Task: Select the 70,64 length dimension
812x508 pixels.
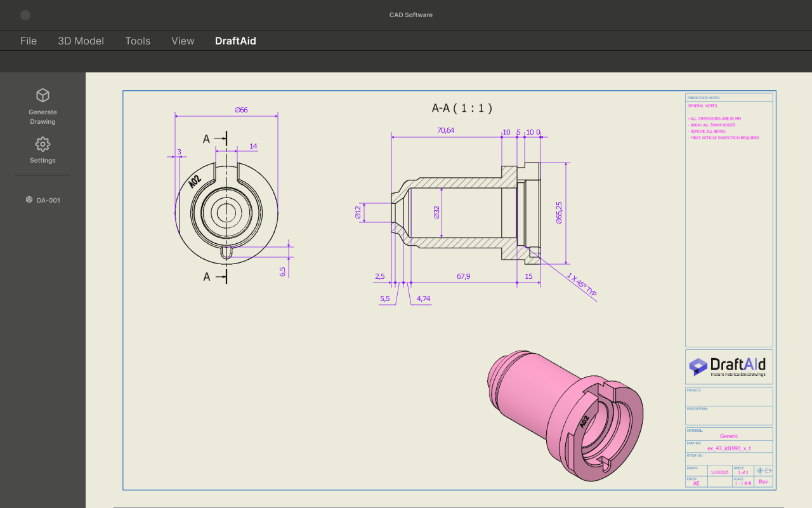Action: pos(446,130)
